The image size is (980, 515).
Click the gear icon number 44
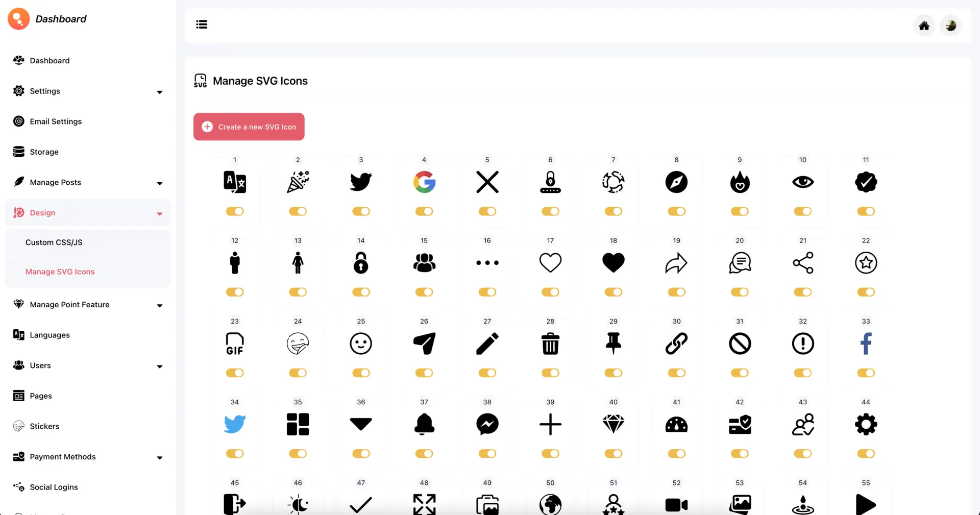click(x=866, y=424)
